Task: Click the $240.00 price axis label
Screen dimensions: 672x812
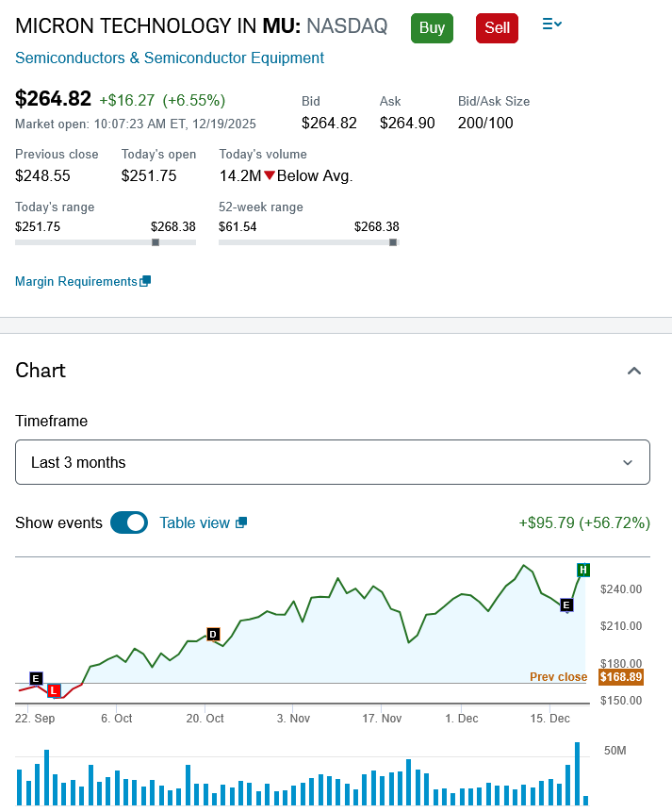Action: (621, 588)
